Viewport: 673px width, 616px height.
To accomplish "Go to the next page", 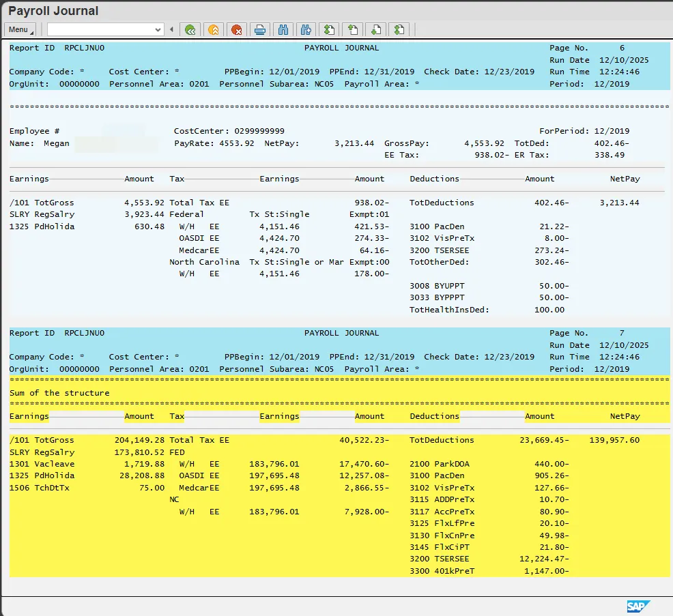I will click(x=376, y=29).
